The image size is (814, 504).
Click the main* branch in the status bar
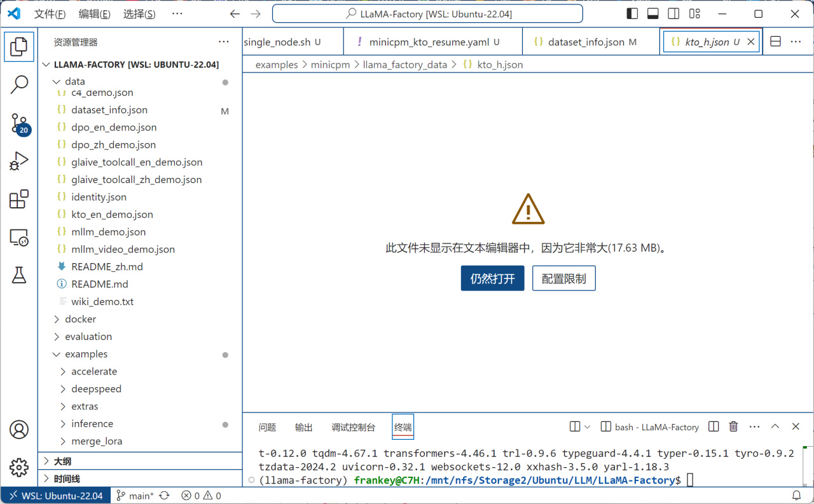point(135,496)
